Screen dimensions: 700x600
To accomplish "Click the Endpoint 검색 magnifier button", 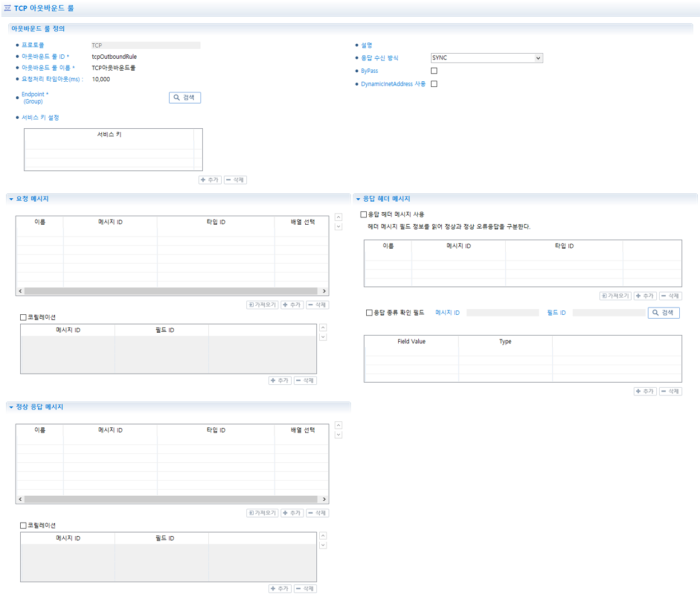I will [185, 97].
